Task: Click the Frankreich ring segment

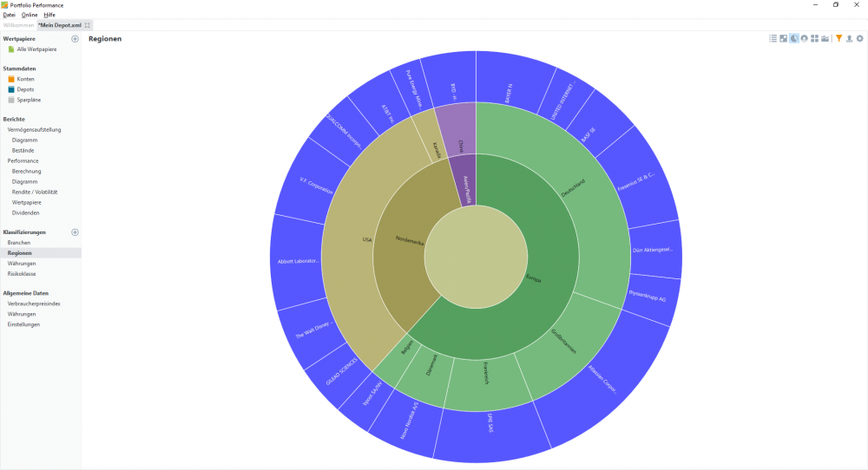Action: click(x=487, y=384)
